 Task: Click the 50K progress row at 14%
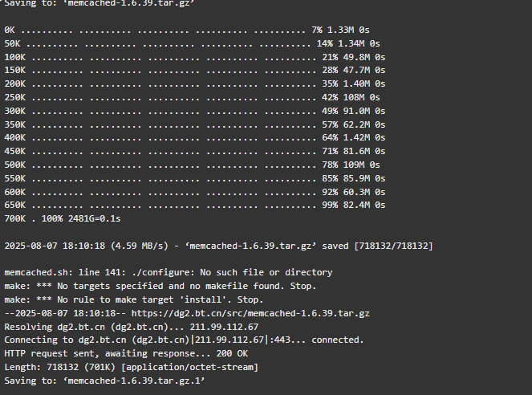pyautogui.click(x=192, y=43)
